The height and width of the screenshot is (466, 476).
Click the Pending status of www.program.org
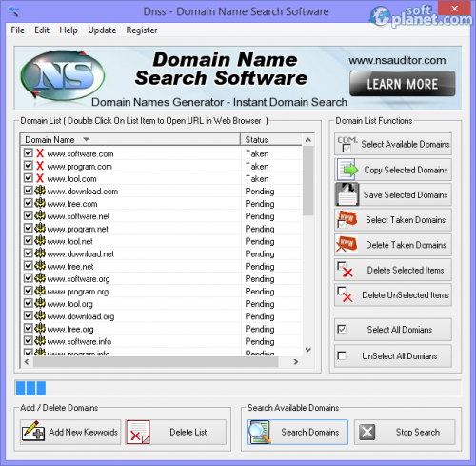tap(260, 292)
